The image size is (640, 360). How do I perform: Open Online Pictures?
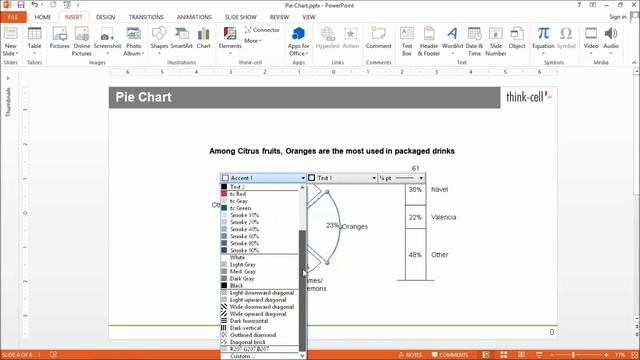tap(82, 41)
